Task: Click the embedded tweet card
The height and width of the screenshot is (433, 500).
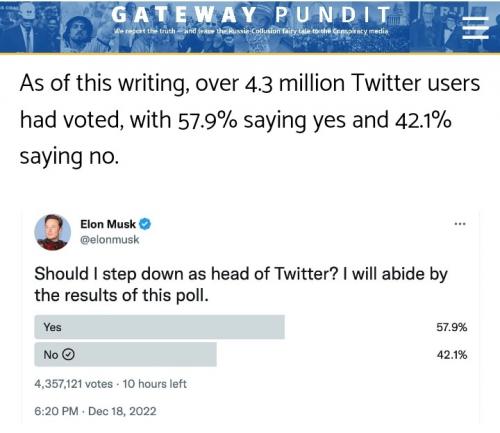Action: [251, 317]
